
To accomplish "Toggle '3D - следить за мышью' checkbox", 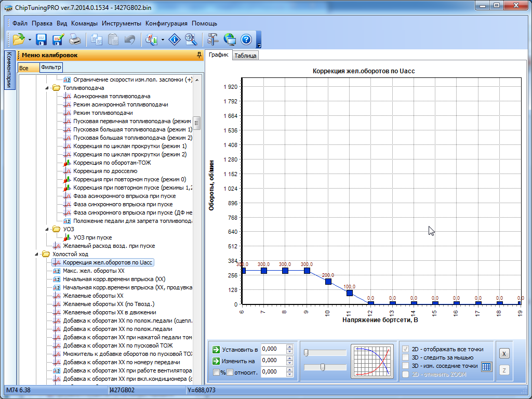I will tap(406, 357).
